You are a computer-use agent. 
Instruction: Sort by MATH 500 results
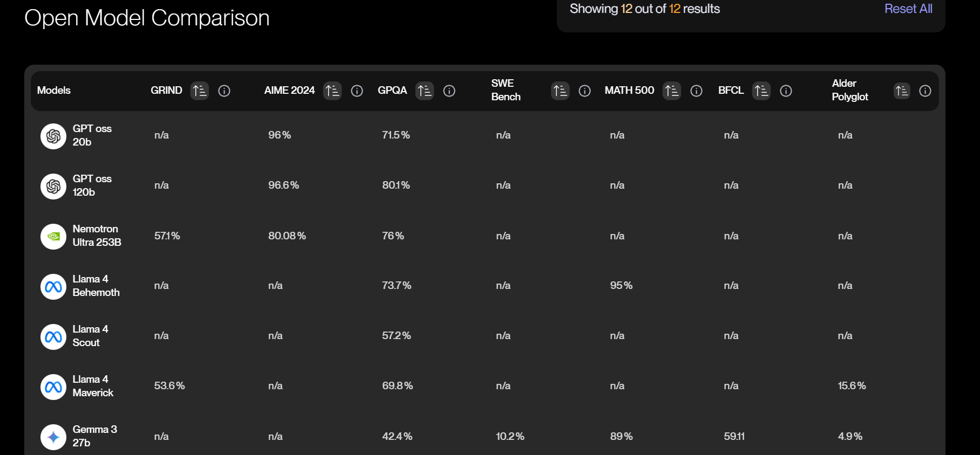[672, 91]
